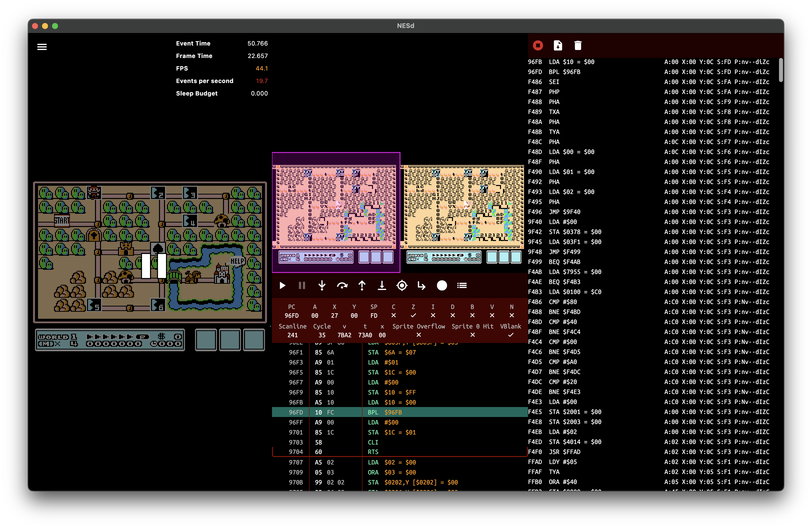Viewport: 812px width, 528px height.
Task: Click the t register value 73A0
Action: click(x=365, y=335)
